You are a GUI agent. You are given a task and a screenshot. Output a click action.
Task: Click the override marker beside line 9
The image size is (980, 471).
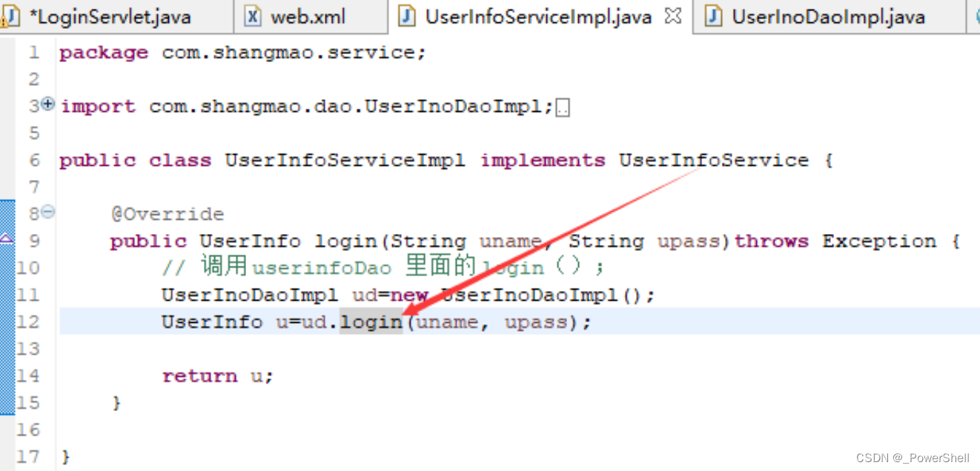6,239
